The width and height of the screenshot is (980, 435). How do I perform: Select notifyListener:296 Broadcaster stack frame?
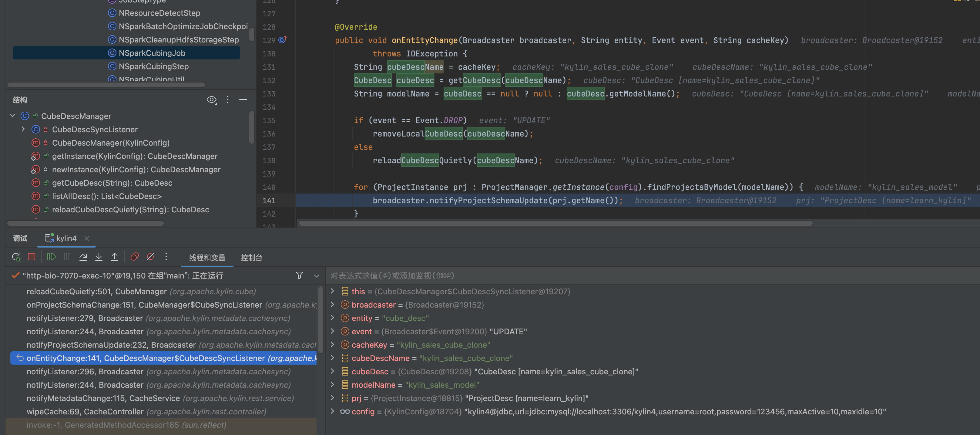159,371
